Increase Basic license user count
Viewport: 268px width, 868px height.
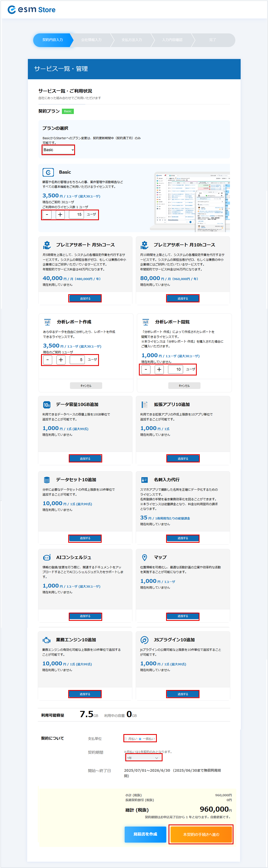(x=60, y=215)
